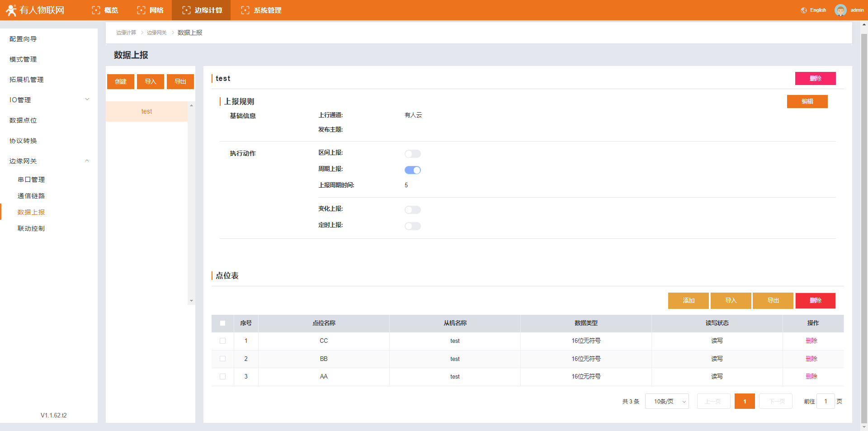Click the icon next to 概览
Image resolution: width=868 pixels, height=431 pixels.
pos(96,10)
